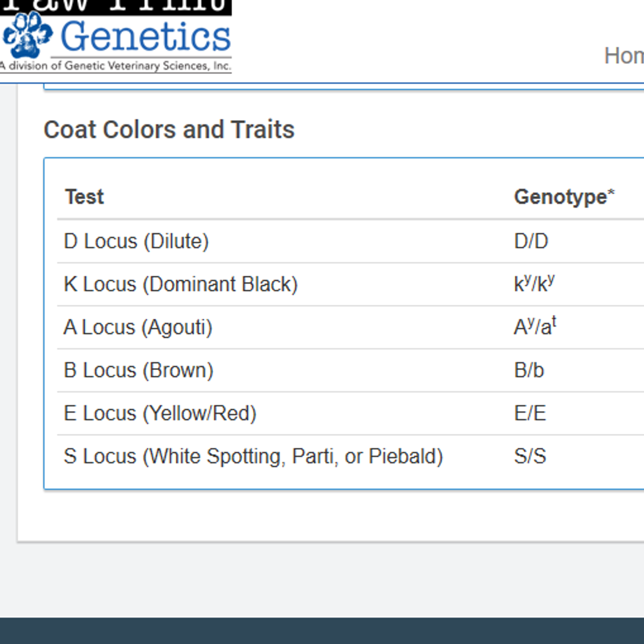The height and width of the screenshot is (644, 644).
Task: Select the K Locus (Dominant Black) label
Action: pos(181,284)
